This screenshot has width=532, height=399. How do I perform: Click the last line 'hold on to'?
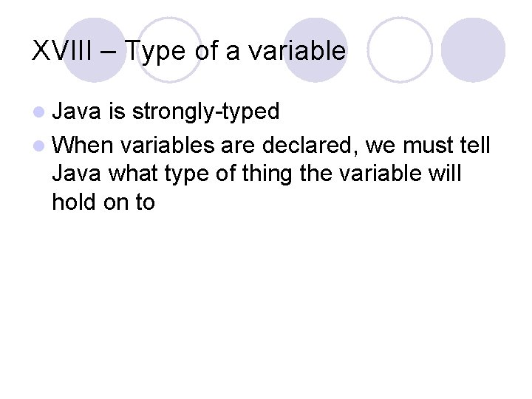[103, 202]
